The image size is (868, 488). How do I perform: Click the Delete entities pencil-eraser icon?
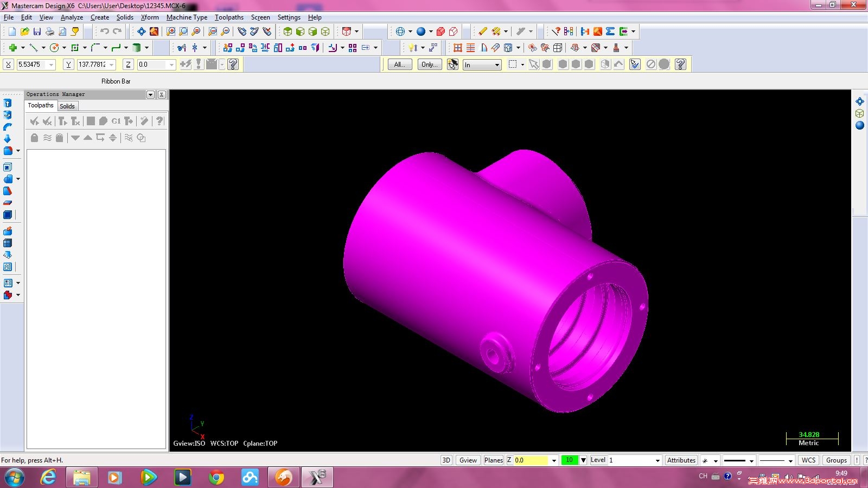pyautogui.click(x=482, y=31)
